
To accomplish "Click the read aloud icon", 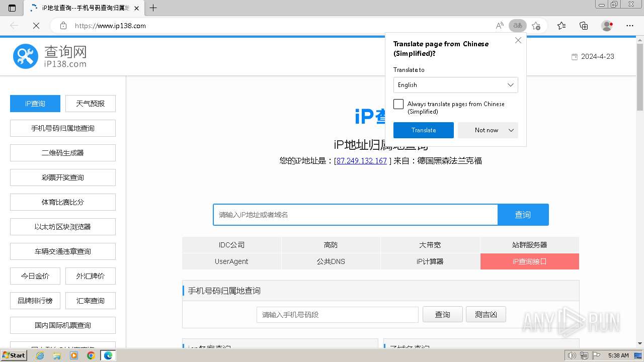I will pos(500,26).
